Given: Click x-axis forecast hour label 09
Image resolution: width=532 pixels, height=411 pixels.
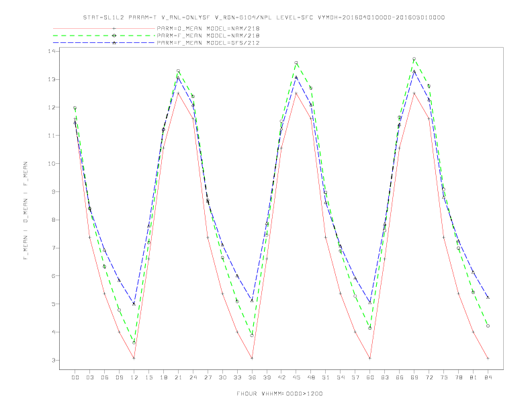Looking at the screenshot, I should [x=119, y=377].
